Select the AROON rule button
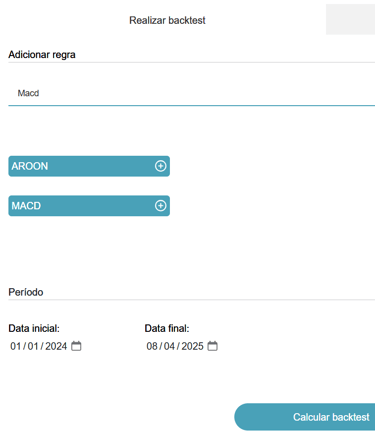Screen dimensions: 375x437 tap(89, 166)
